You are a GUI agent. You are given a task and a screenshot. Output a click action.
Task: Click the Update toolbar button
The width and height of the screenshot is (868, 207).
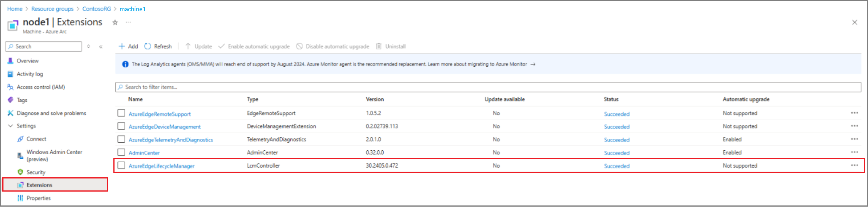pos(199,46)
